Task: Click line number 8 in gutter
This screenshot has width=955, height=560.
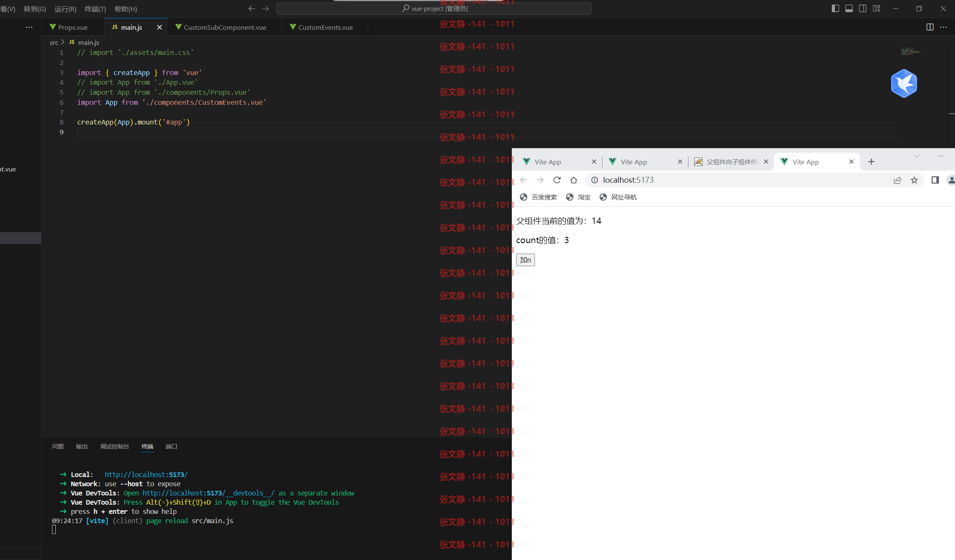Action: click(x=62, y=122)
